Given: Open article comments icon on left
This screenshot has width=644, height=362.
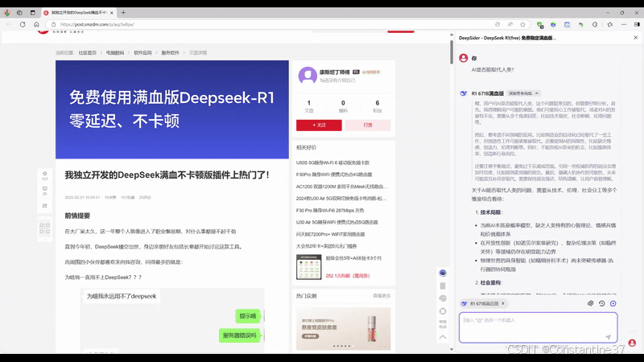Looking at the screenshot, I should pyautogui.click(x=45, y=189).
